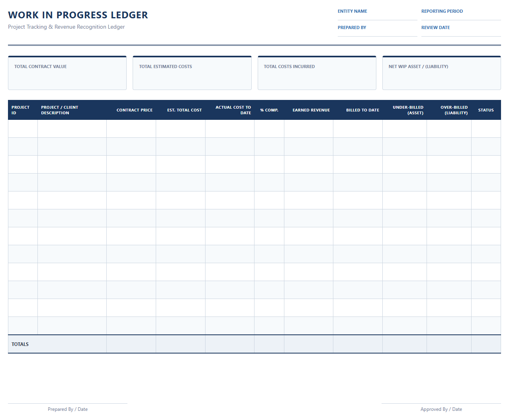Screen dimensions: 509x420
Task: Click the Prepared By / Date signature line
Action: coord(68,408)
